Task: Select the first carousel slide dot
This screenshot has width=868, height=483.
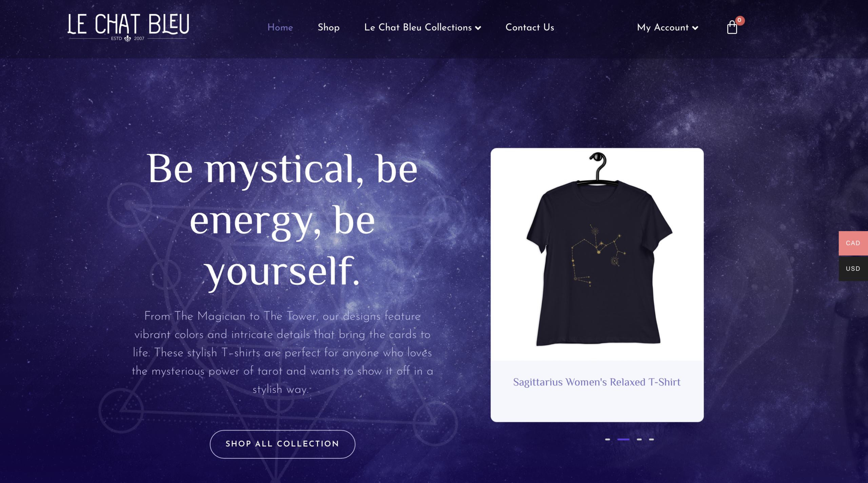Action: [608, 439]
